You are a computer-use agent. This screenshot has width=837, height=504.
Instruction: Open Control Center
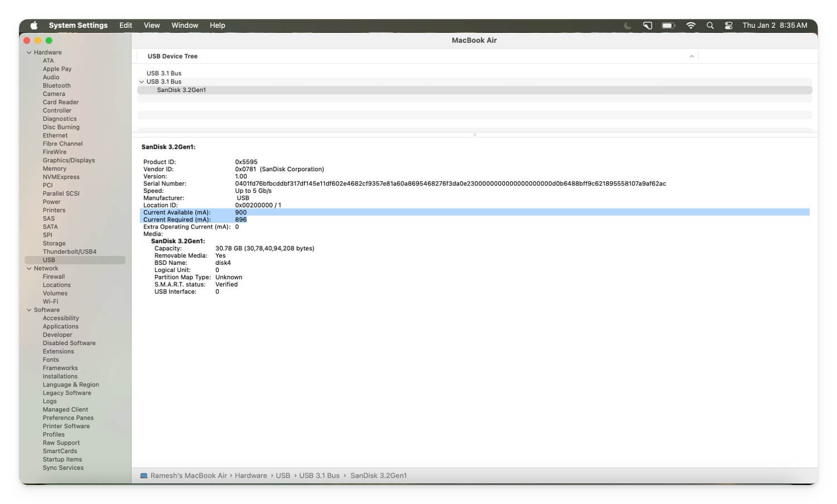coord(728,25)
